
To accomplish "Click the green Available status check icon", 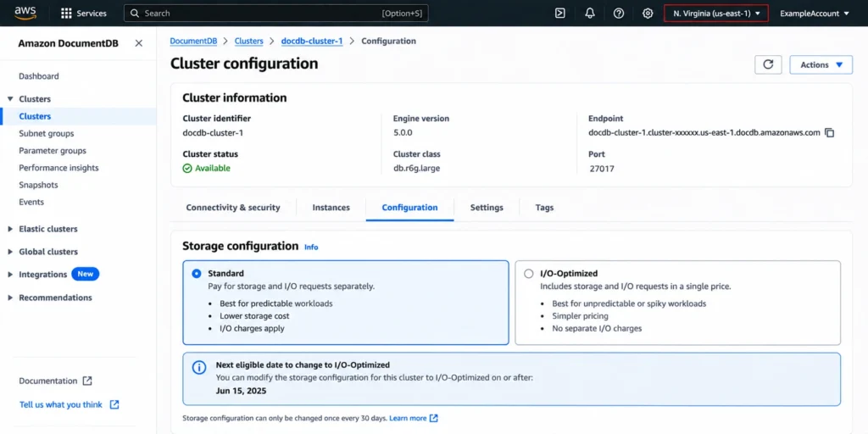I will coord(187,169).
